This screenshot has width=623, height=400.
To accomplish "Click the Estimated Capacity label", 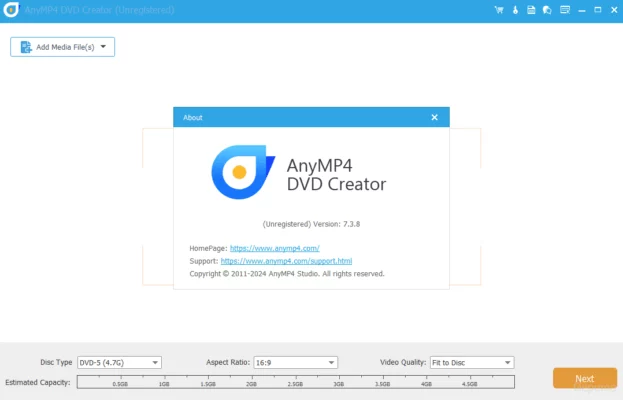I will [38, 382].
